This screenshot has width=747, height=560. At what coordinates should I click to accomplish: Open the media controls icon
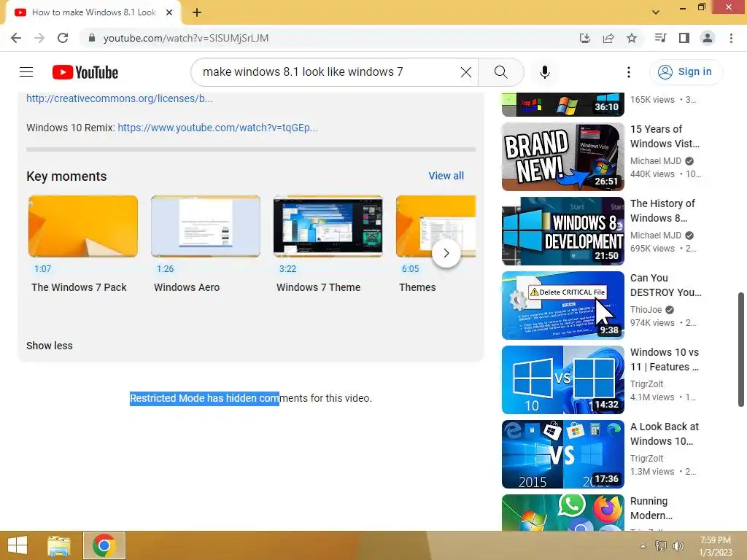pos(660,38)
